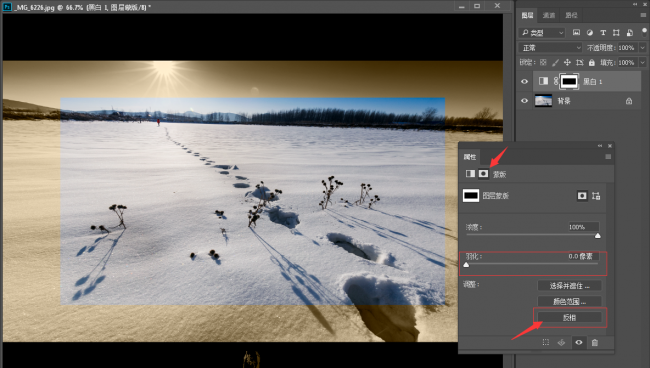Click the 背景 layer lock icon
This screenshot has height=368, width=650.
tap(629, 101)
